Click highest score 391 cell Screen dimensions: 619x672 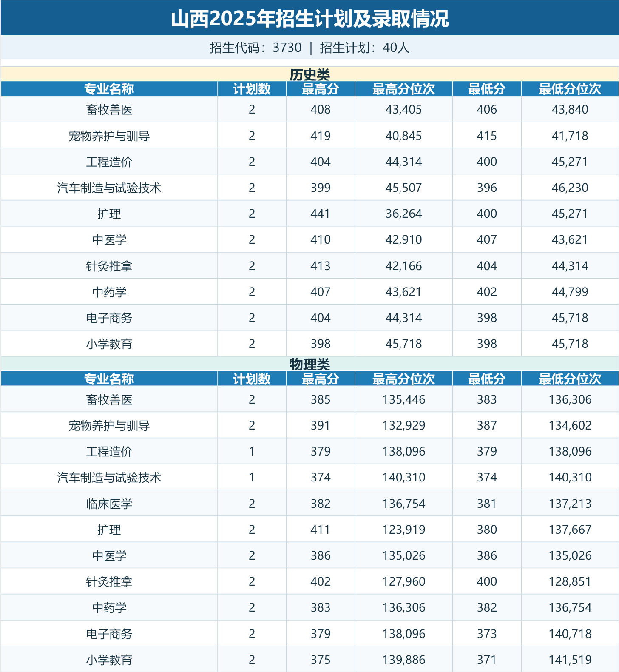click(x=321, y=425)
